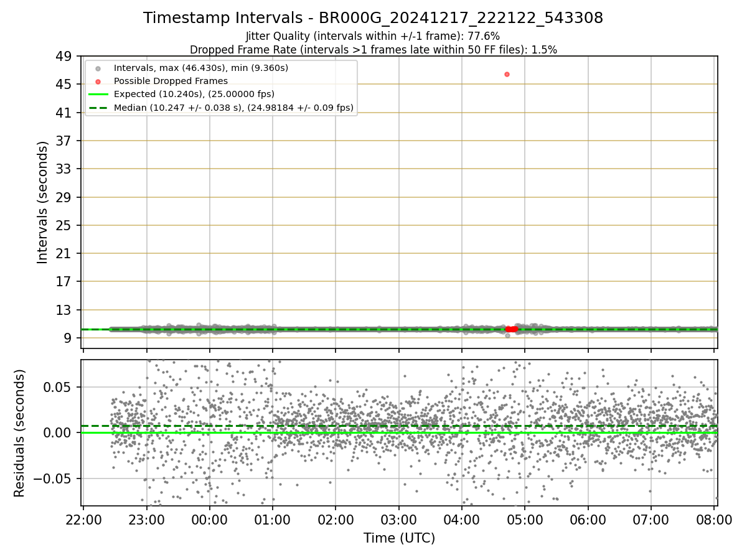This screenshot has height=560, width=747.
Task: Click the 29 tick on the intervals axis
Action: coord(64,197)
